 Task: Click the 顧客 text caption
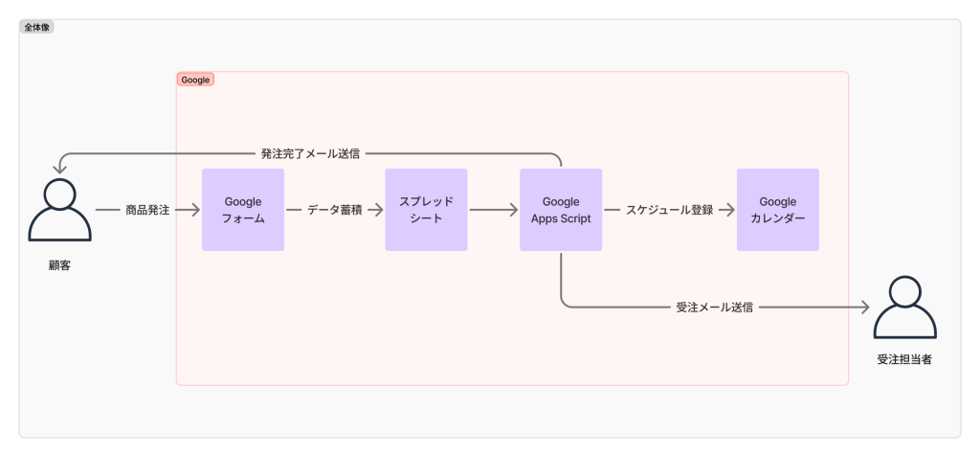point(59,264)
